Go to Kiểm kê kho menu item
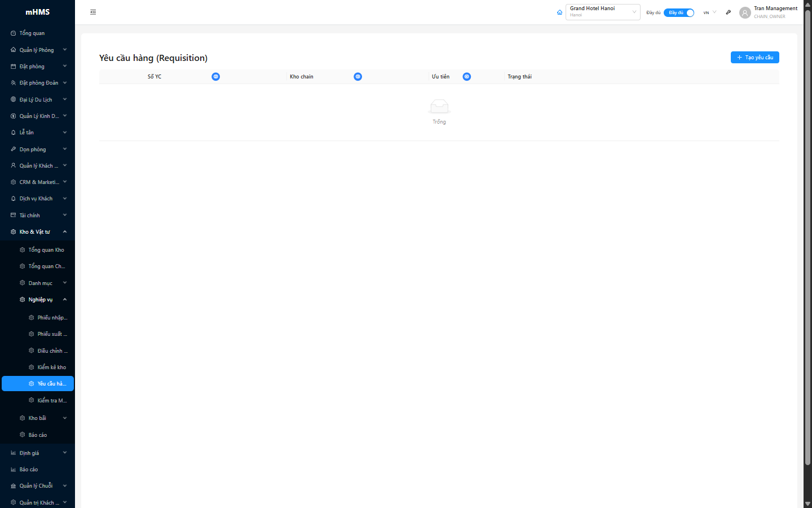The image size is (812, 508). (x=51, y=367)
